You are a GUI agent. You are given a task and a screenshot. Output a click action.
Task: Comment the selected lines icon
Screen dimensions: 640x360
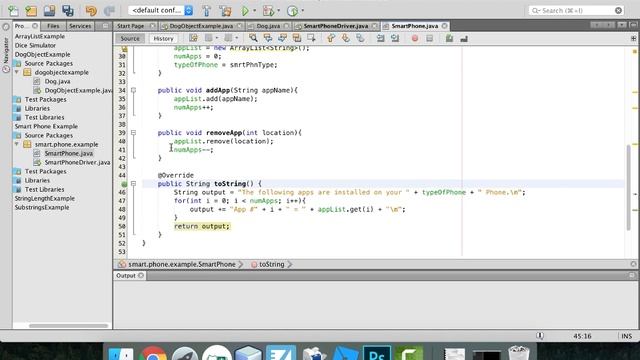tap(449, 38)
